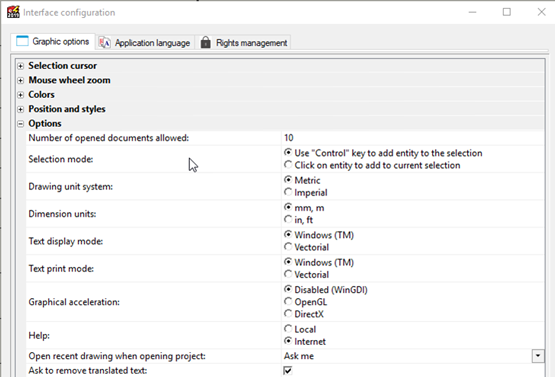Choose Metric drawing unit system
The image size is (555, 377).
[288, 180]
